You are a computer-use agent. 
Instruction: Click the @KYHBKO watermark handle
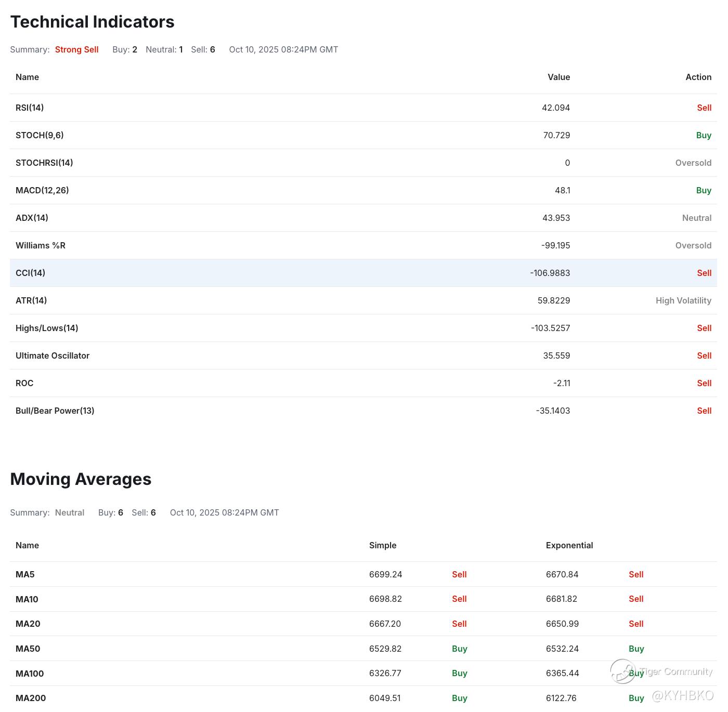coord(683,695)
